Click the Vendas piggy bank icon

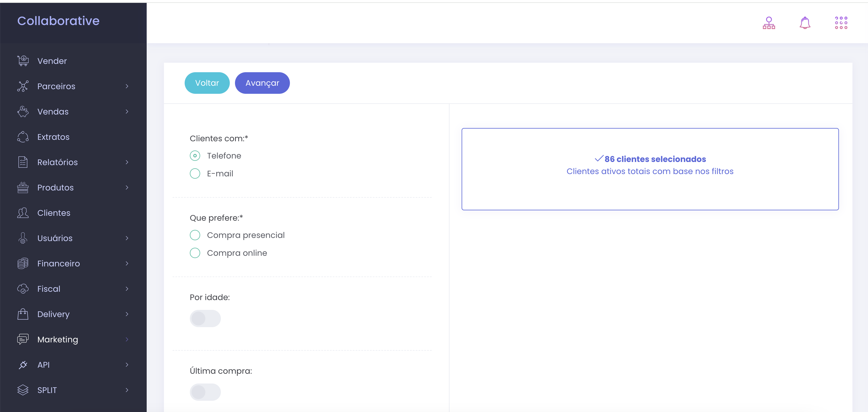23,112
